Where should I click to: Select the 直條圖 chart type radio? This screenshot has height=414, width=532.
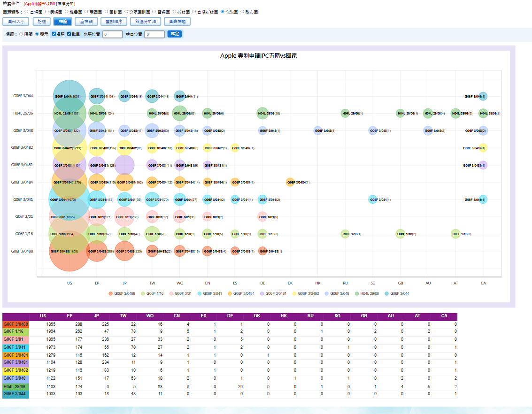pyautogui.click(x=26, y=12)
